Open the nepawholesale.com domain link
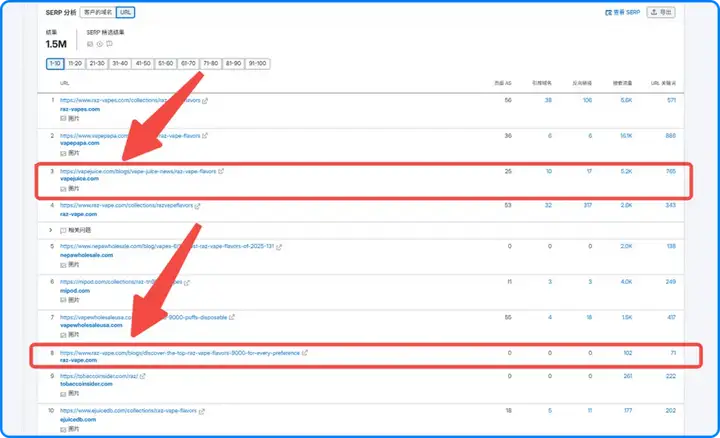Image resolution: width=720 pixels, height=438 pixels. [x=86, y=255]
